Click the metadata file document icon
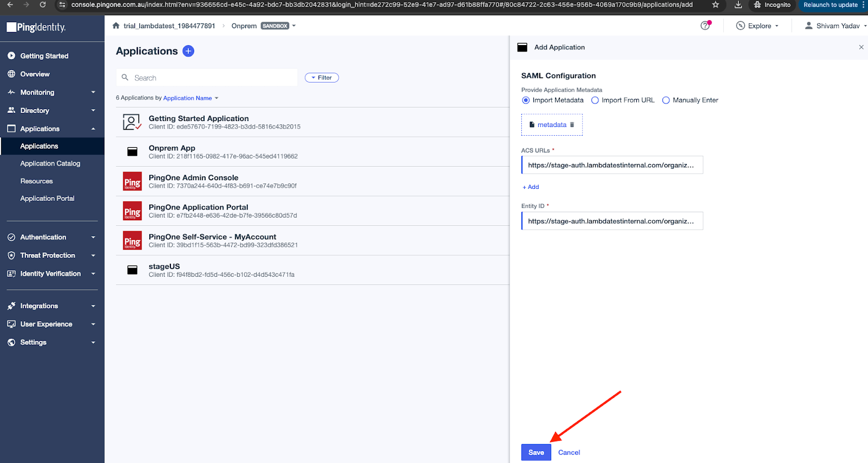The image size is (868, 463). click(x=532, y=125)
